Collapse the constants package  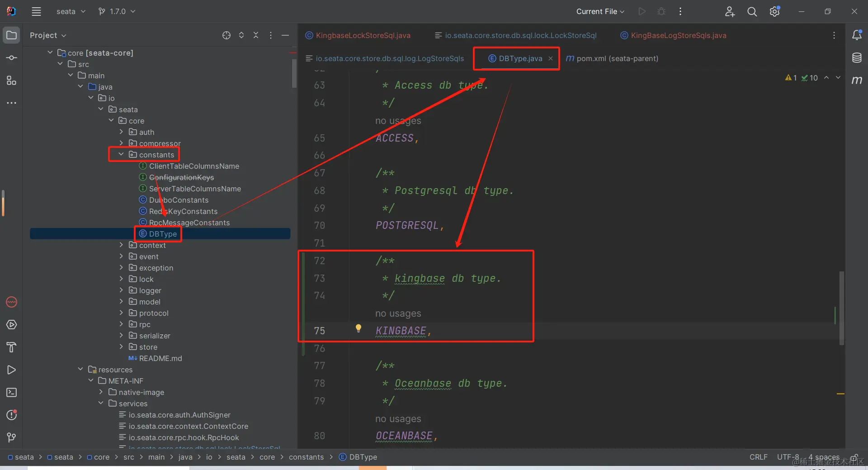pos(121,154)
